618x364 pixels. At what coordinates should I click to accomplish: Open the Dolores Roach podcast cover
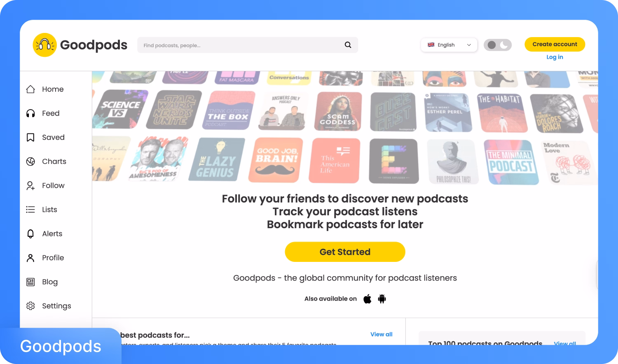pos(557,114)
